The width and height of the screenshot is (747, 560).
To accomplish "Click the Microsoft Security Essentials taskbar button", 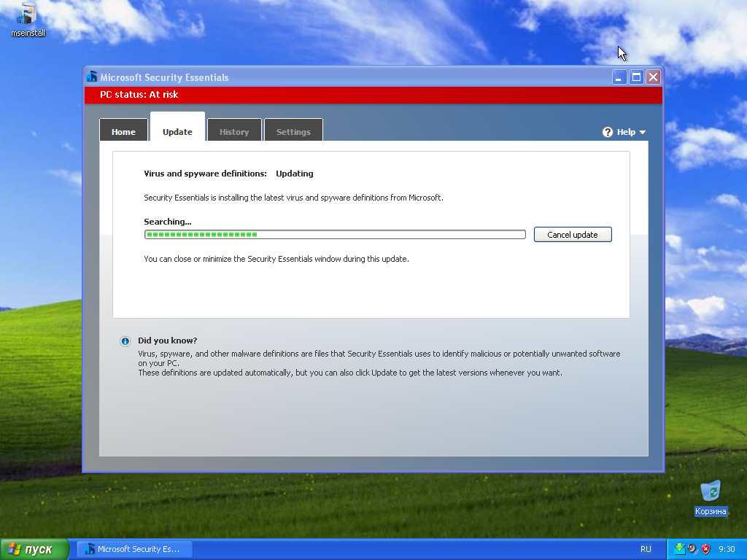I will click(x=135, y=549).
